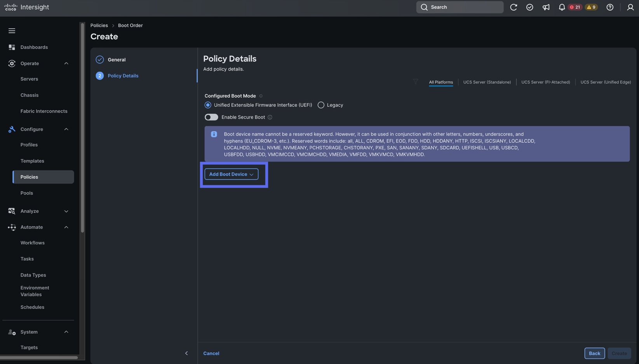The height and width of the screenshot is (364, 639).
Task: Select the UEFI boot mode radio button
Action: pyautogui.click(x=207, y=105)
